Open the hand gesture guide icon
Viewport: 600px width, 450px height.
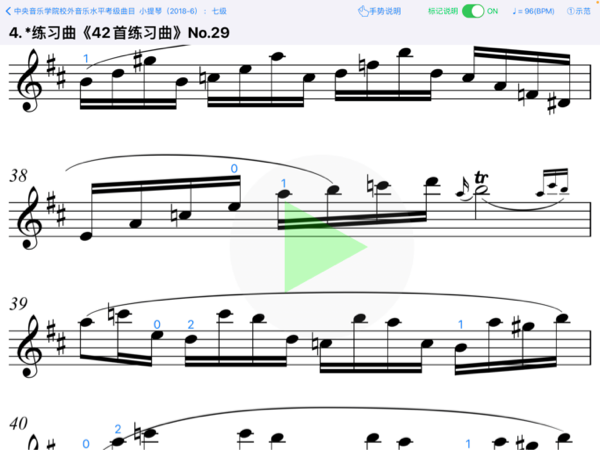coord(362,11)
